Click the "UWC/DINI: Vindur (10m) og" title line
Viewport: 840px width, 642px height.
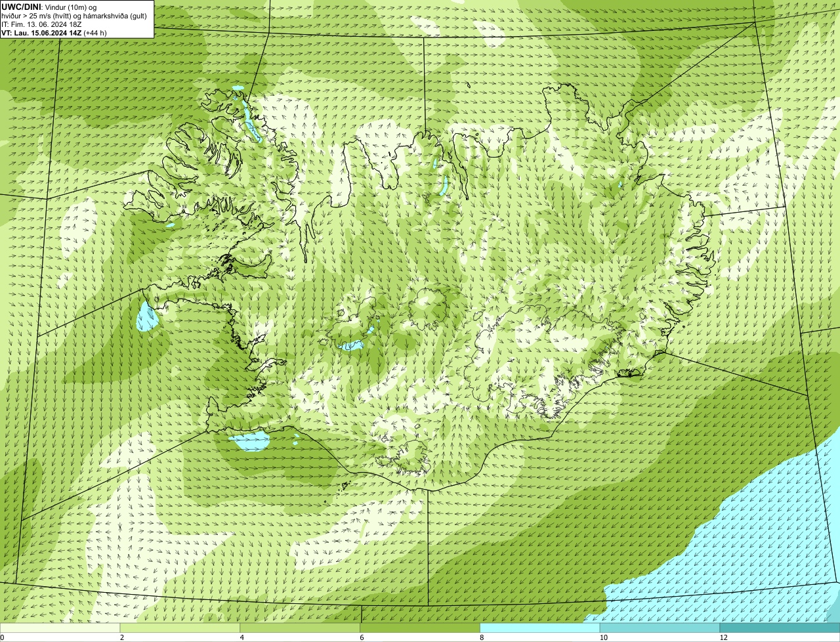pos(49,7)
